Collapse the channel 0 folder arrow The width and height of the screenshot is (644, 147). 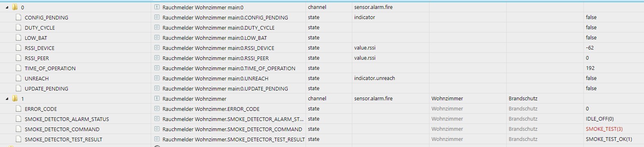(x=7, y=7)
